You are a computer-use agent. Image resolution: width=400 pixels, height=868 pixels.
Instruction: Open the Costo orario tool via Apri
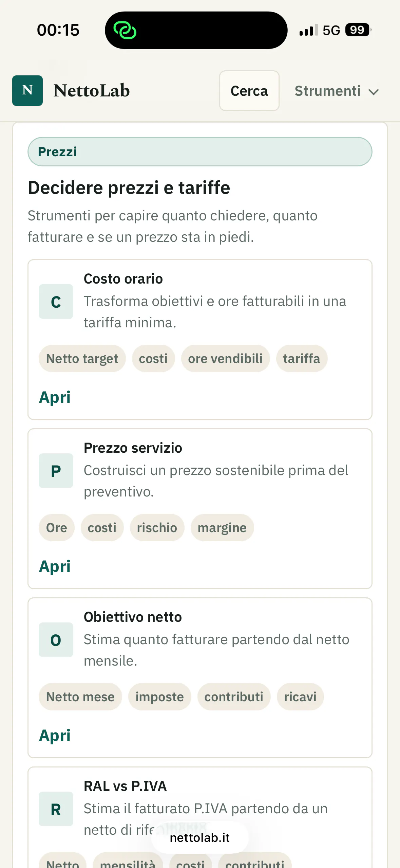point(55,397)
